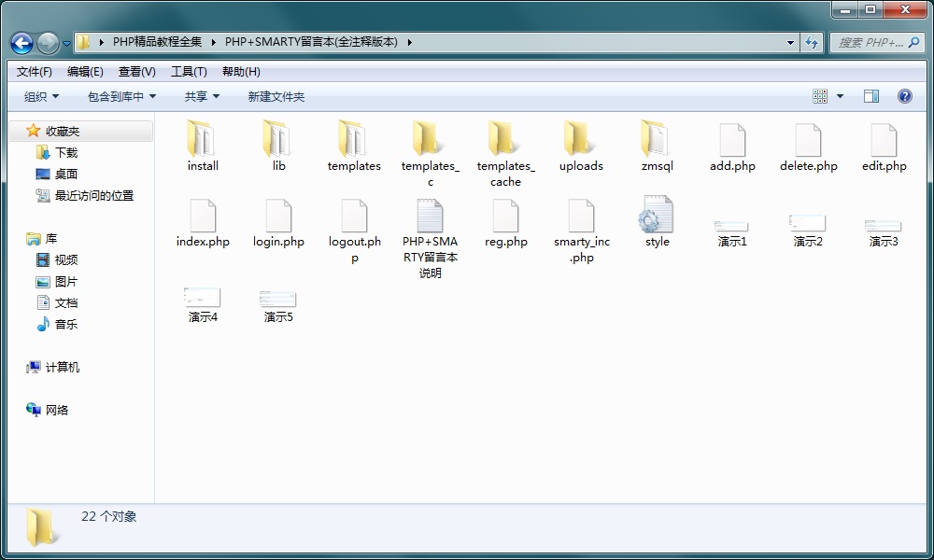Open the 查看(V) menu
The height and width of the screenshot is (560, 934).
[137, 72]
